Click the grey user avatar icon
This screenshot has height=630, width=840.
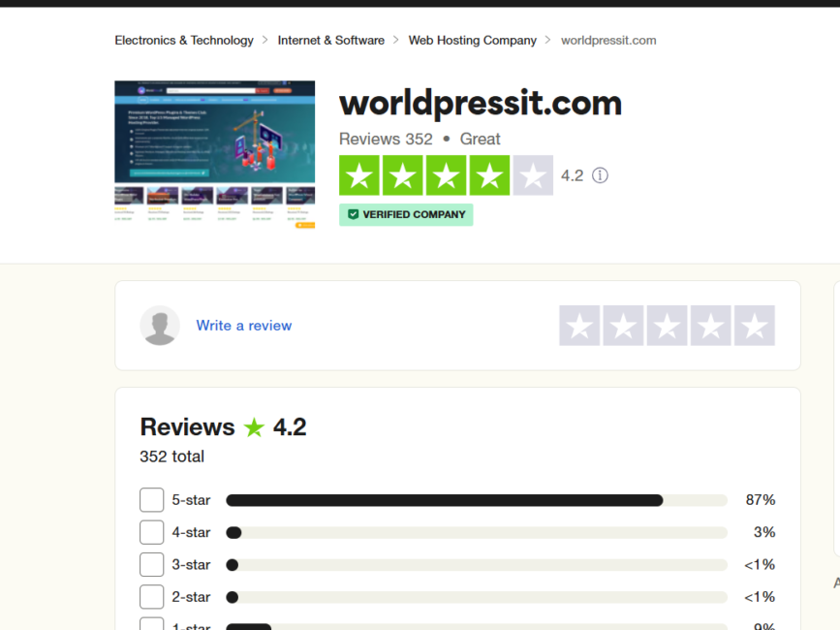[x=160, y=326]
